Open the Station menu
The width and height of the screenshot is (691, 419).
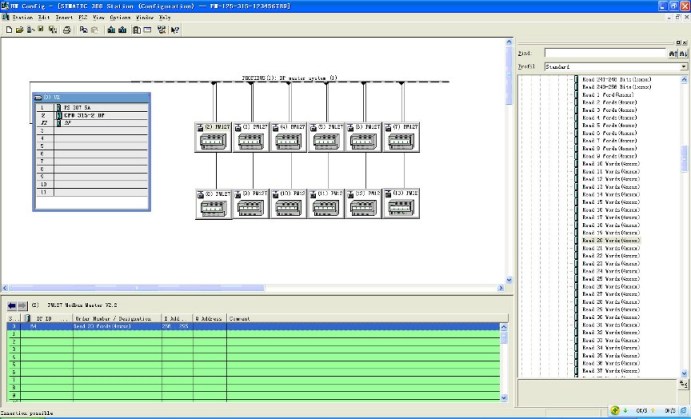(x=22, y=18)
